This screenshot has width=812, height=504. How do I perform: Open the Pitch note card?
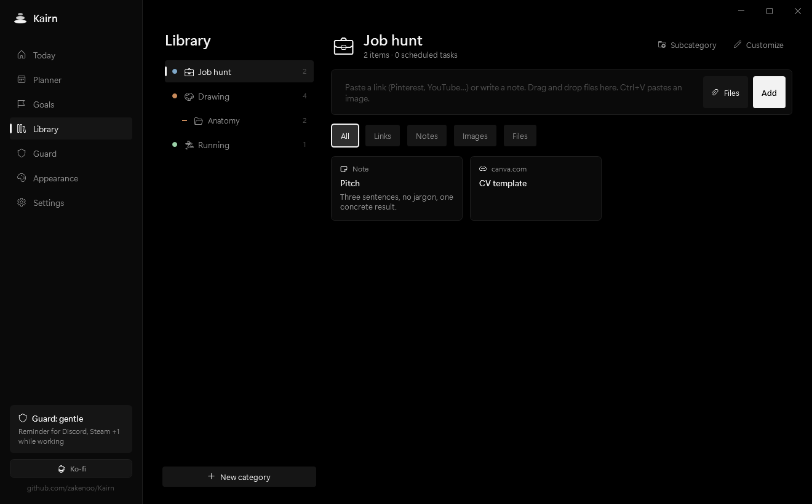pos(397,188)
